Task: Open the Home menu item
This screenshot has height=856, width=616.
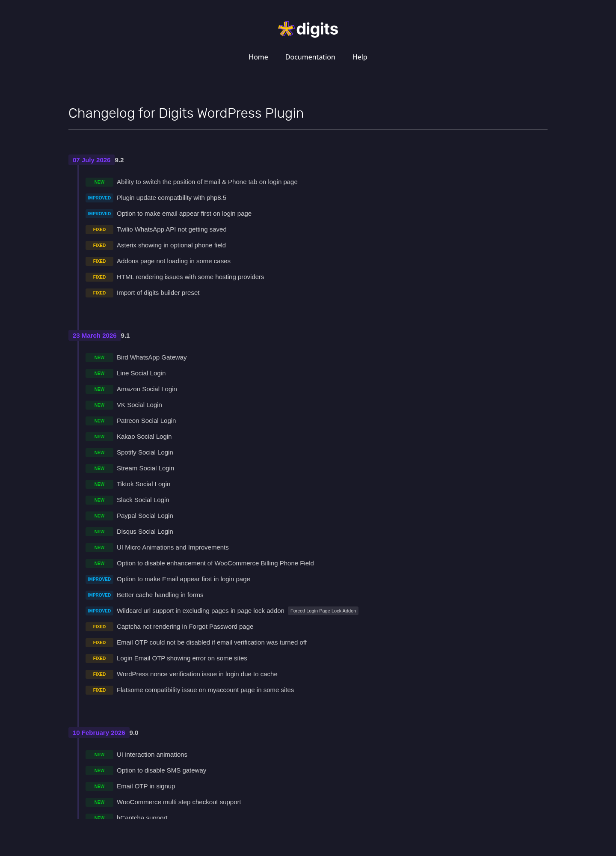Action: tap(258, 57)
